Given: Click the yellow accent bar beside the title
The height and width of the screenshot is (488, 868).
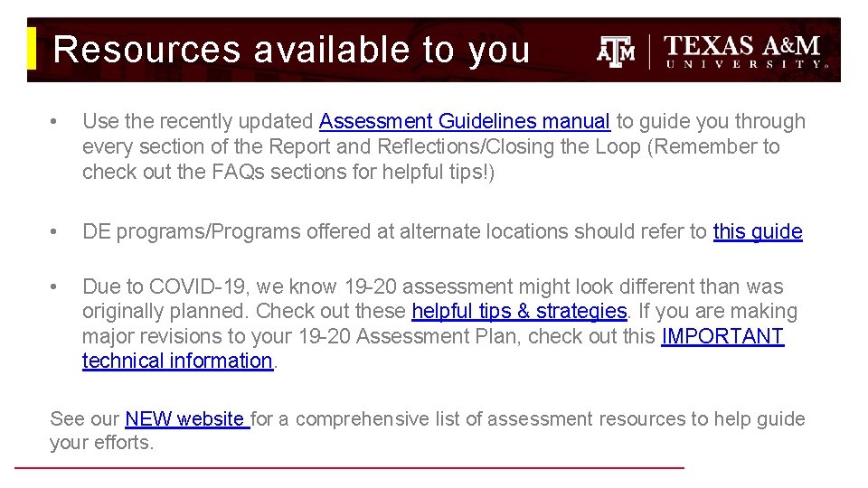Looking at the screenshot, I should 32,49.
